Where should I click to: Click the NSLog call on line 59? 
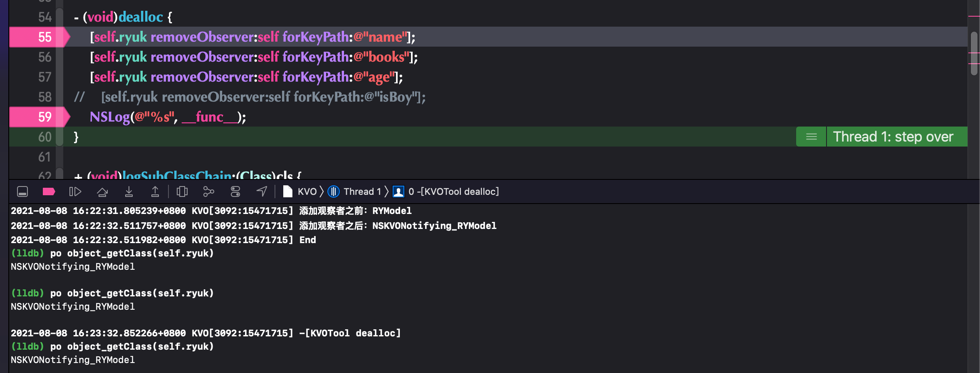(168, 117)
